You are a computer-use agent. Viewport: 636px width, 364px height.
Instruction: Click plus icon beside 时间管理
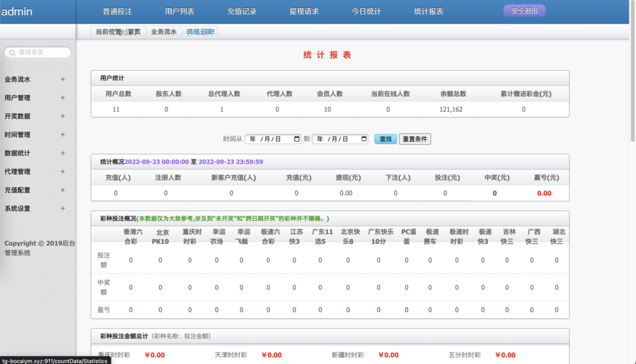click(62, 135)
